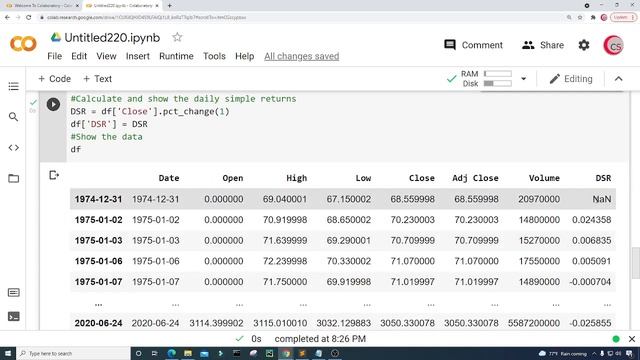Open a new browser tab
The width and height of the screenshot is (640, 360).
[x=169, y=6]
